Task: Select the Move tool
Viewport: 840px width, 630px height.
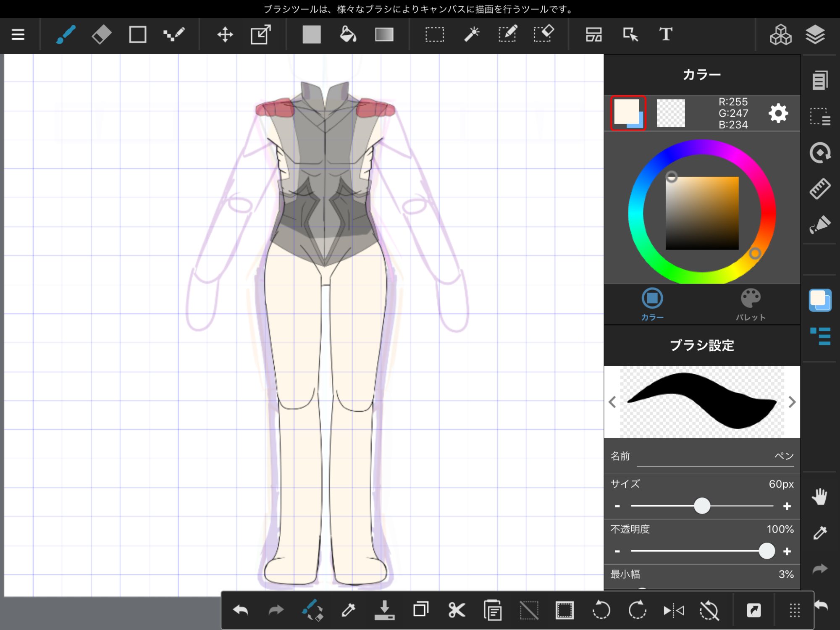Action: pyautogui.click(x=225, y=34)
